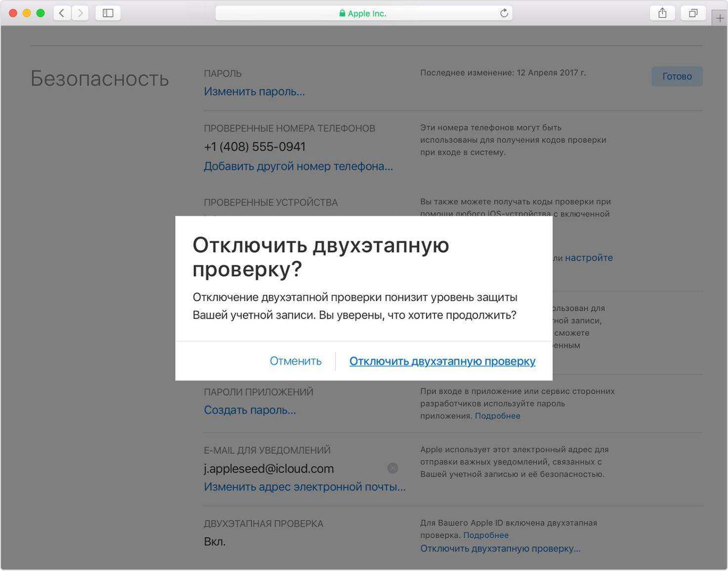Click the Отменить button in dialog
This screenshot has height=571, width=728.
click(296, 361)
